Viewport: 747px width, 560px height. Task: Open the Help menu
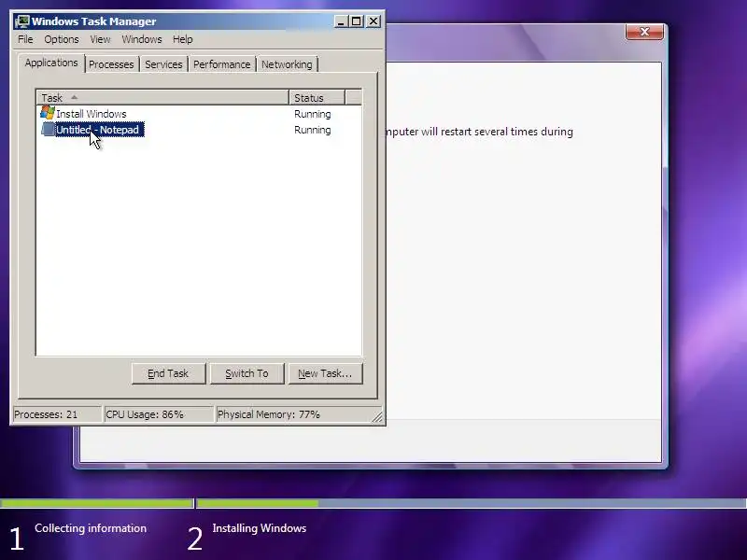pyautogui.click(x=182, y=39)
